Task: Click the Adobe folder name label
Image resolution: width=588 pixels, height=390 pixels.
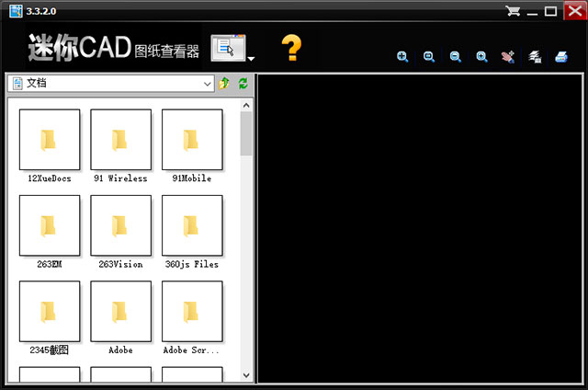Action: click(120, 350)
